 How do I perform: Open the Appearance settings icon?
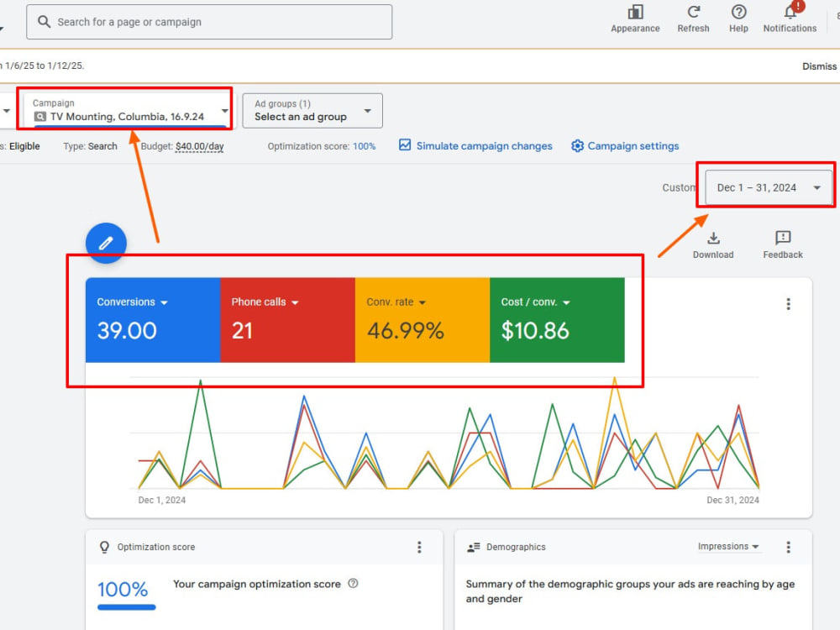tap(635, 12)
